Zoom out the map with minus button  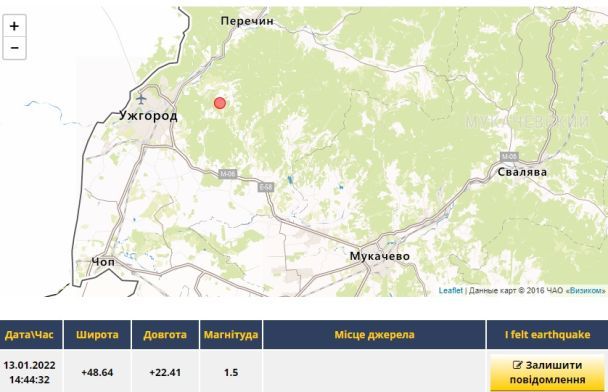tap(14, 48)
